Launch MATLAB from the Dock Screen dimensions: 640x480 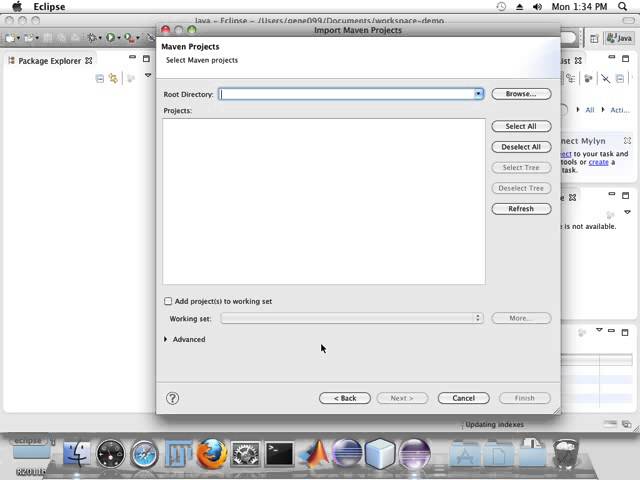(x=314, y=454)
